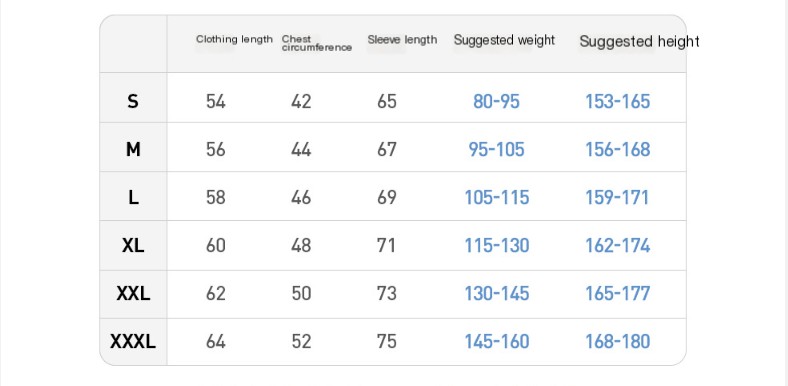Select the M size row label
The image size is (788, 386).
133,149
